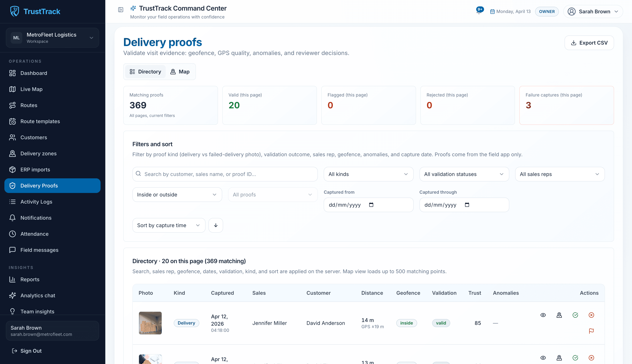Open Dashboard from the sidebar
This screenshot has height=364, width=632.
click(52, 73)
